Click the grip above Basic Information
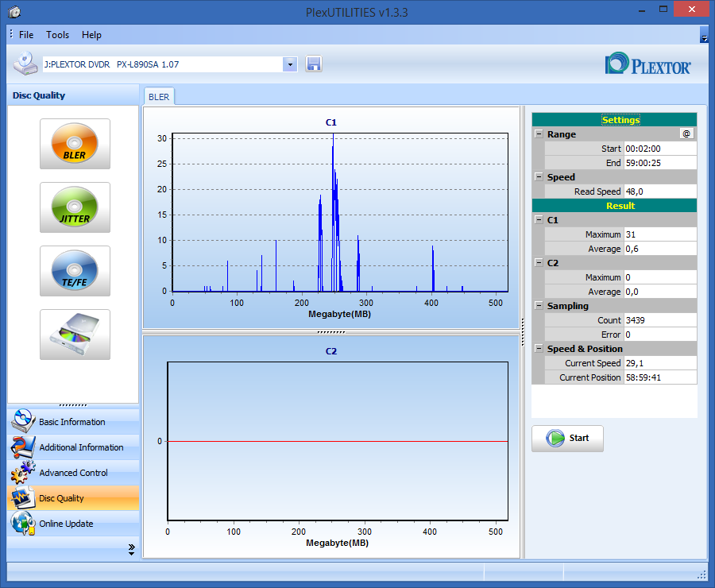 (73, 405)
